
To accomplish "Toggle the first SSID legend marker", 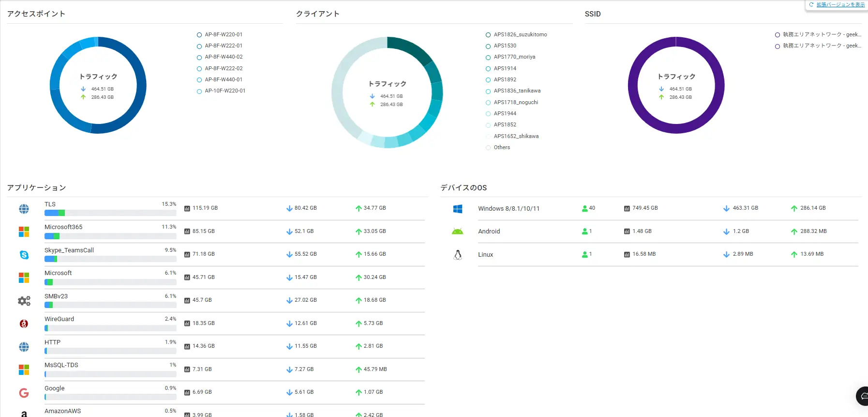I will coord(778,35).
